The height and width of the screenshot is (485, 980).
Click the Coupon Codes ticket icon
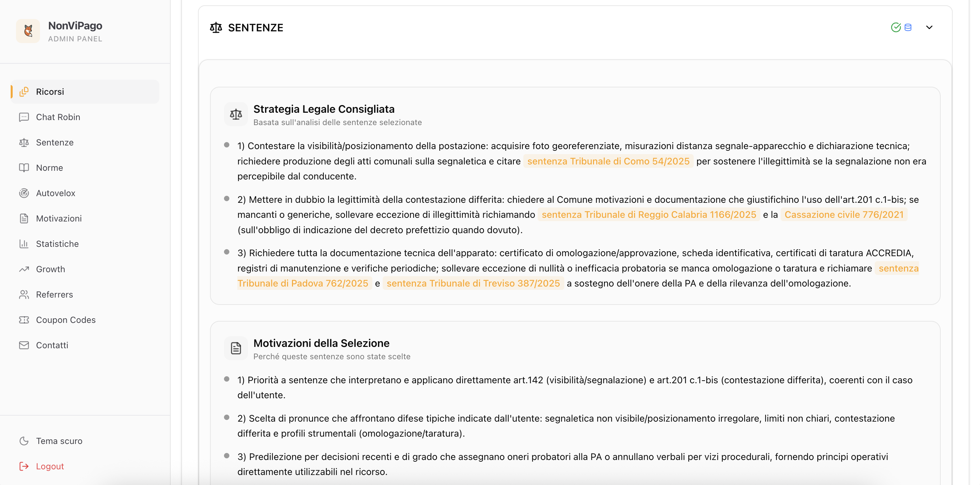click(x=24, y=320)
